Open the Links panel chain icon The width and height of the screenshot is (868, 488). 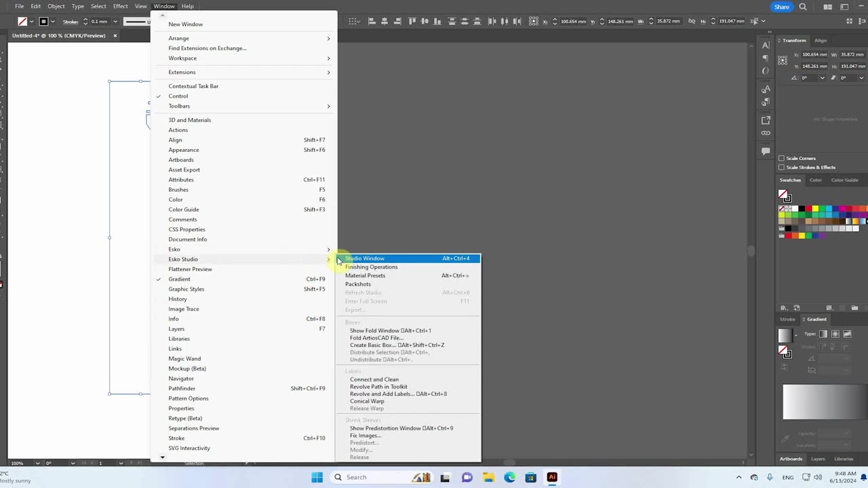(x=766, y=133)
